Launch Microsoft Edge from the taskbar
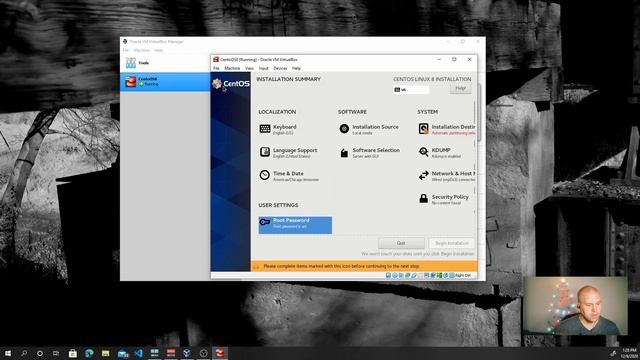640x360 pixels. (x=89, y=353)
